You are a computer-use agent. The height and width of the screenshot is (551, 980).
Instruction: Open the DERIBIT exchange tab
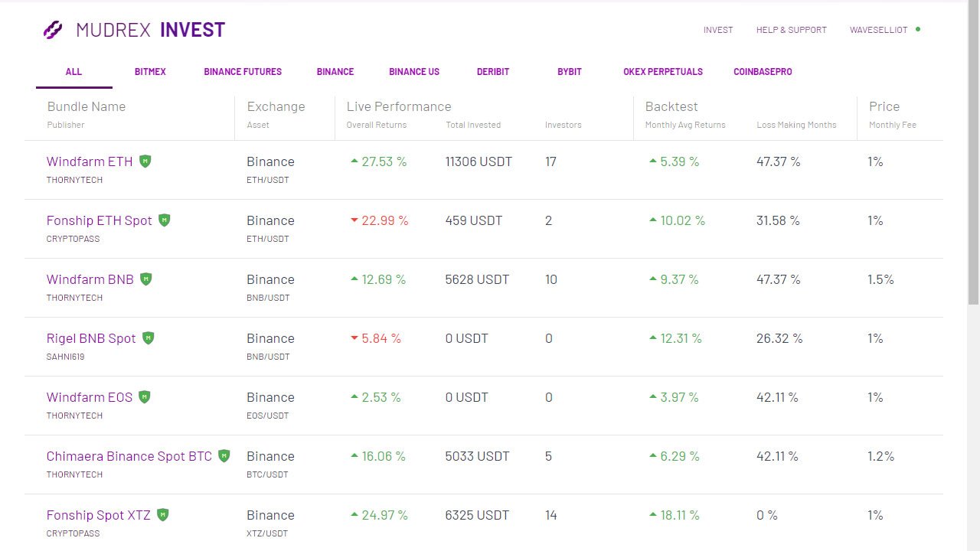pyautogui.click(x=493, y=72)
